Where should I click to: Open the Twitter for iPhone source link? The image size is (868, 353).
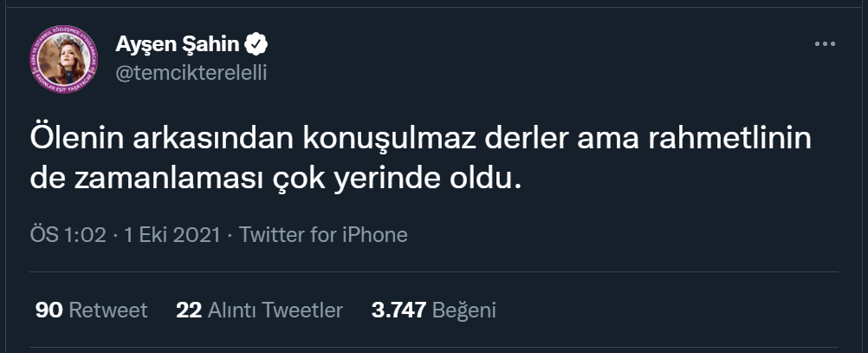pyautogui.click(x=323, y=234)
